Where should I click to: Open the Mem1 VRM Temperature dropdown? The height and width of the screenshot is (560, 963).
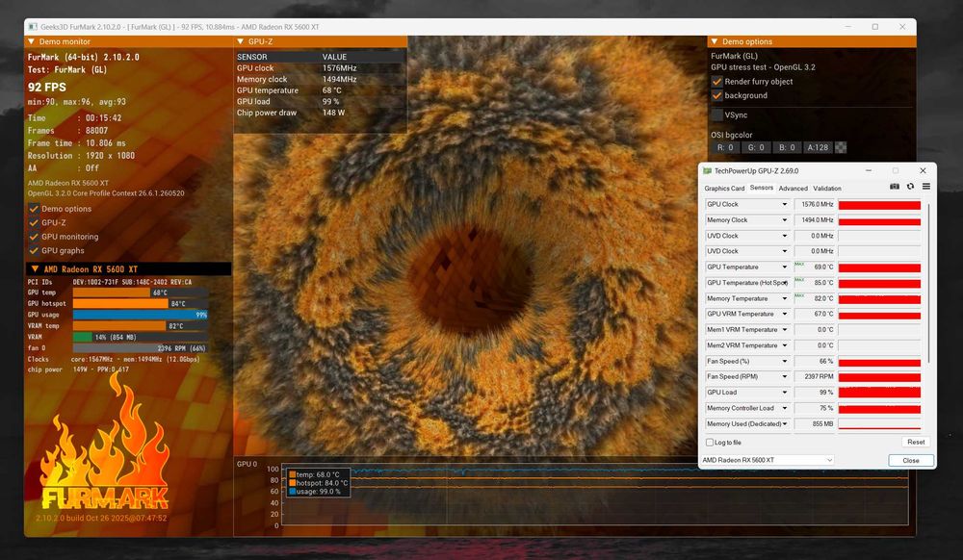click(x=784, y=330)
